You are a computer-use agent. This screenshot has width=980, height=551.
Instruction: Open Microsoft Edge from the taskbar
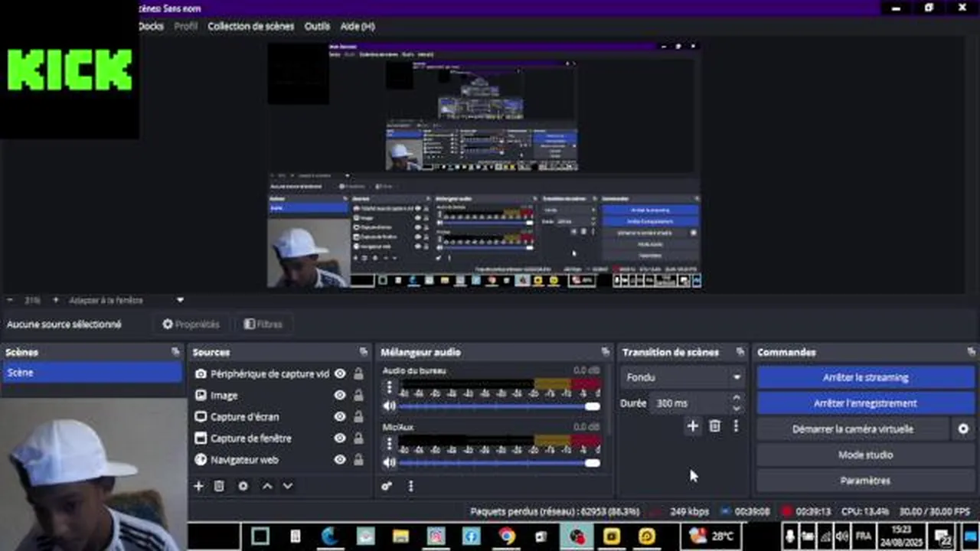tap(330, 536)
